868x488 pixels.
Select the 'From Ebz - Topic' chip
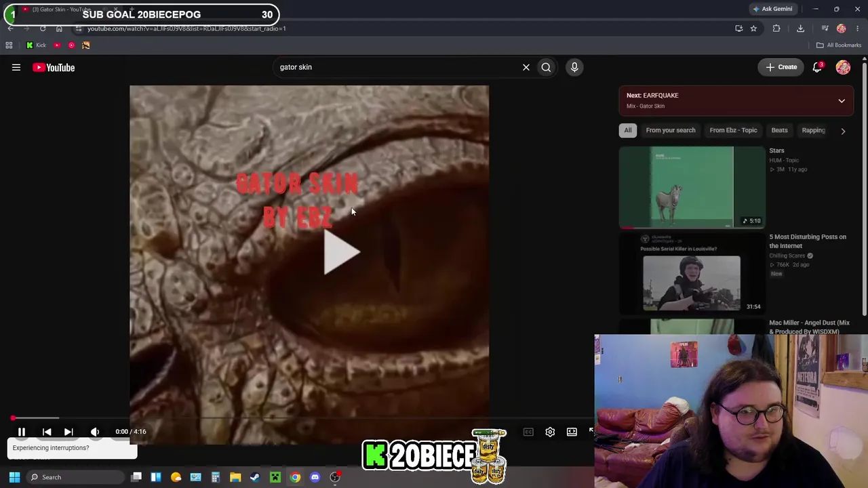733,130
